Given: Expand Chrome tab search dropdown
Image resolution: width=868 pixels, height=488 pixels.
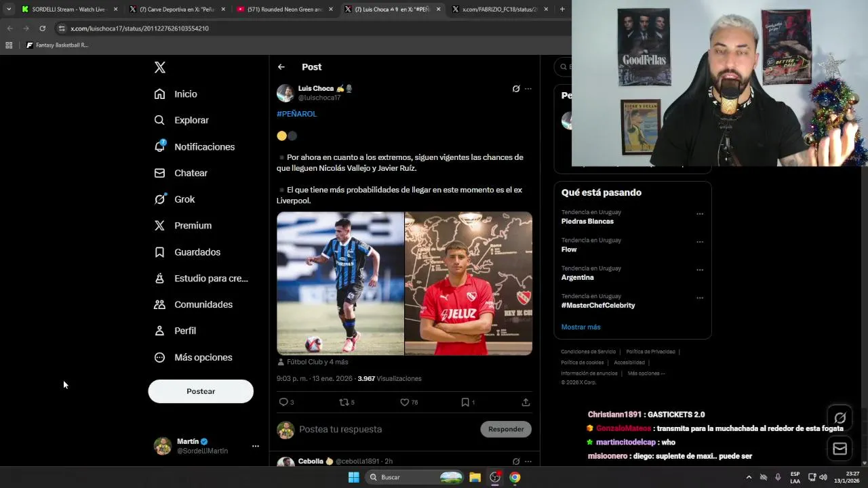Looking at the screenshot, I should pos(8,9).
